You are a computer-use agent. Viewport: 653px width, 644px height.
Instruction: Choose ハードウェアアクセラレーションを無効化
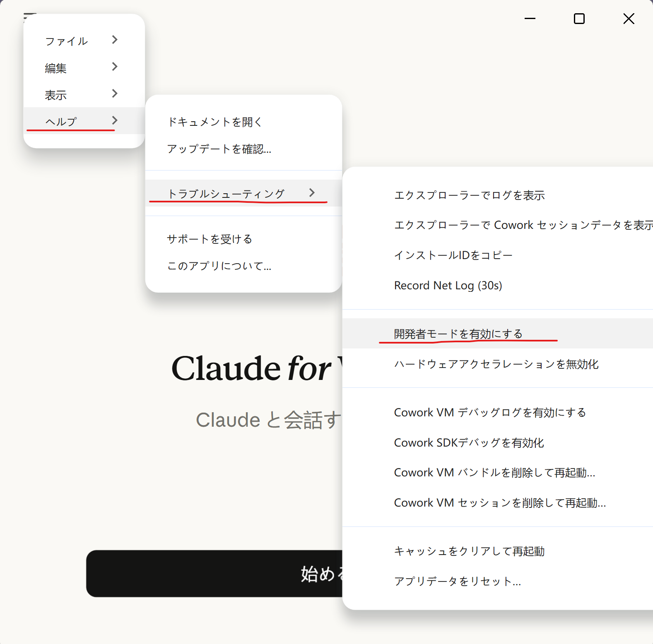click(498, 364)
